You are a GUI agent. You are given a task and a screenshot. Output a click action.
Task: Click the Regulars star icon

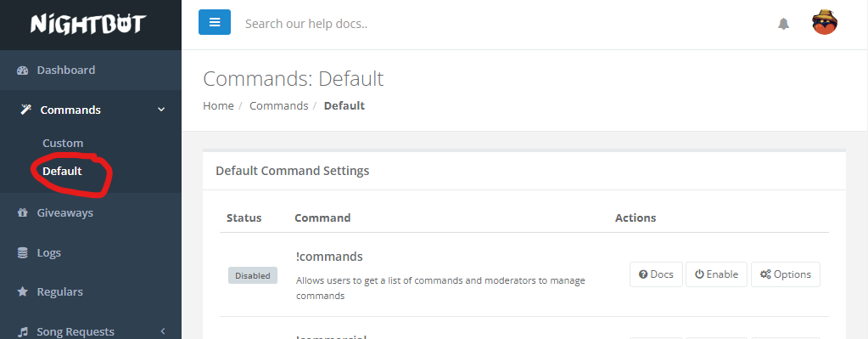(23, 292)
